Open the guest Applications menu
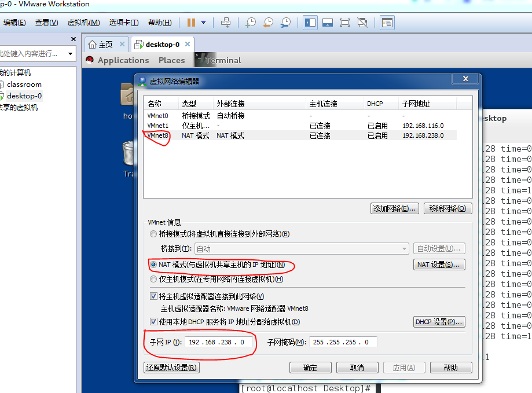Viewport: 532px width, 393px height. 123,60
